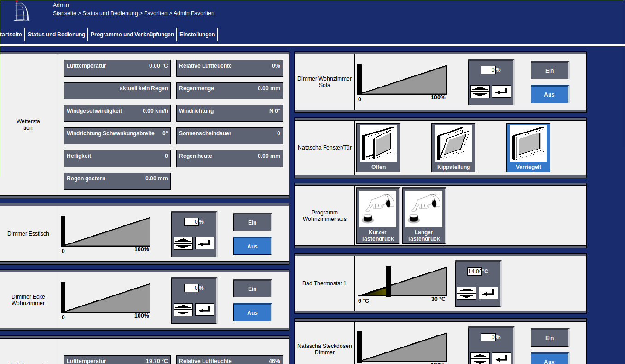Focus the Natascha Steckdosen Dimmer percent input
Screen dimensions: 625x364
488,337
